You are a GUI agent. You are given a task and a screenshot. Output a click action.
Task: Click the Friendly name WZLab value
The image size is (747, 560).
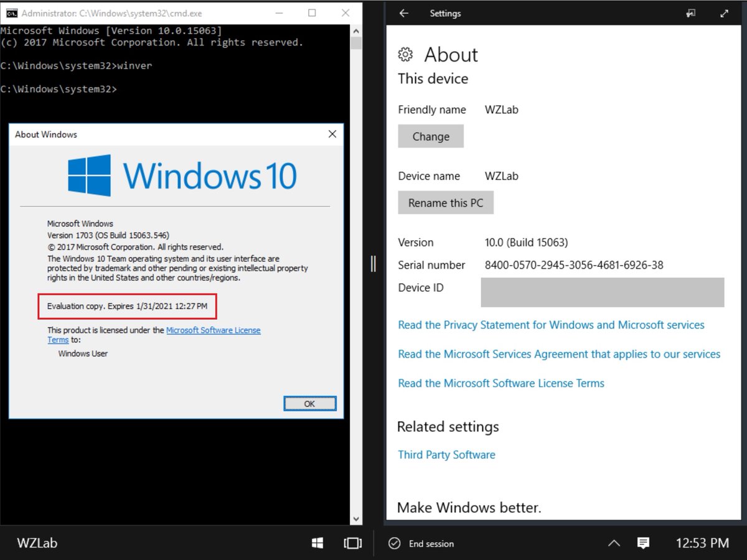click(x=502, y=110)
